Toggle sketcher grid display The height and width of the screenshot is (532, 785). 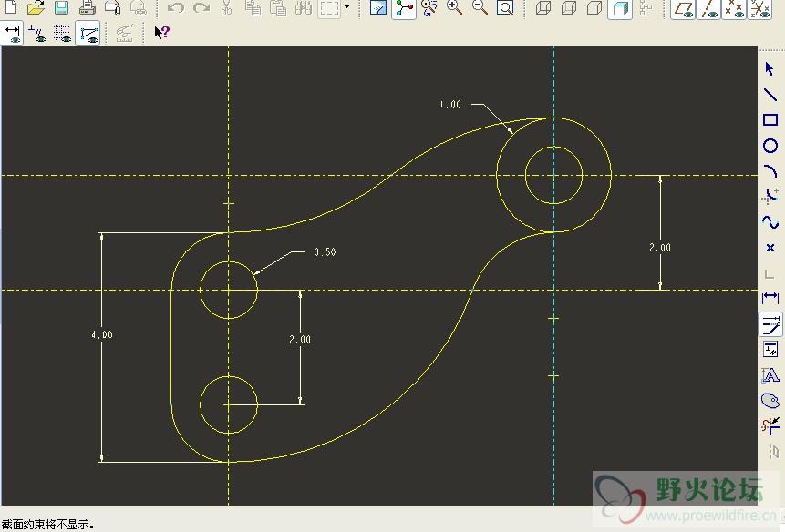click(x=62, y=33)
